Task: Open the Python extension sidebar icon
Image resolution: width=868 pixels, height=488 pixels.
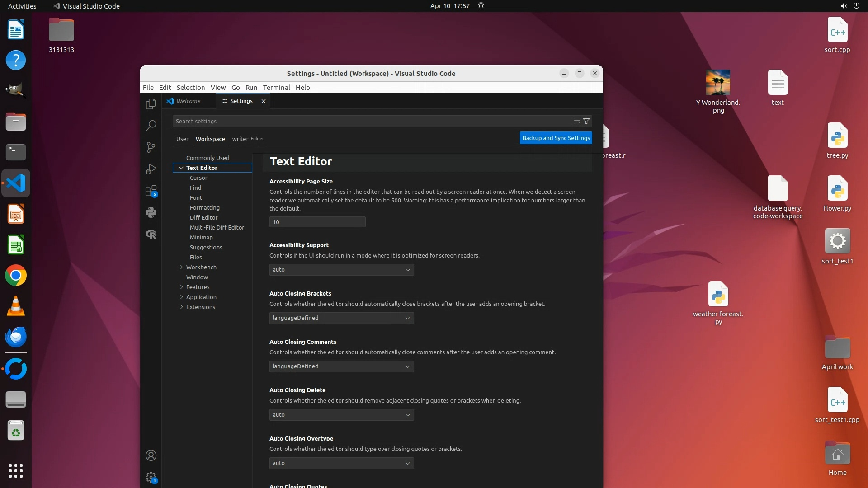Action: [x=151, y=212]
